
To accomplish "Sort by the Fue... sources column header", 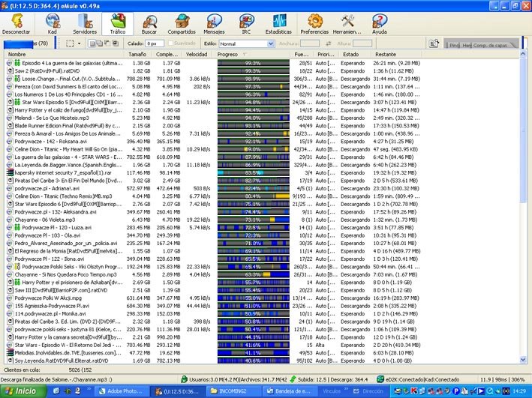I will [x=302, y=54].
